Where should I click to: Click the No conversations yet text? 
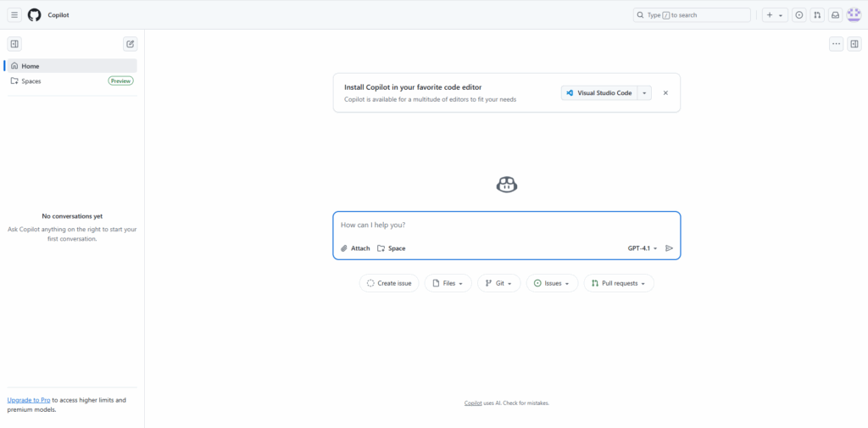pyautogui.click(x=72, y=216)
